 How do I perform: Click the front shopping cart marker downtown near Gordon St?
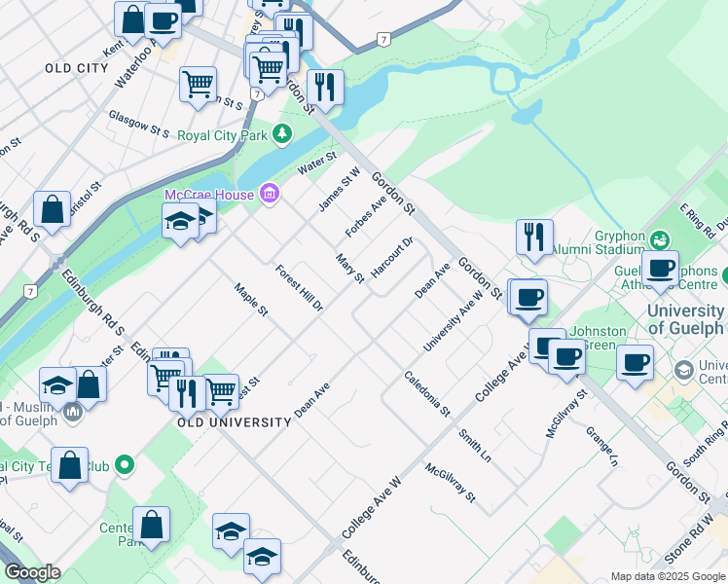click(269, 71)
